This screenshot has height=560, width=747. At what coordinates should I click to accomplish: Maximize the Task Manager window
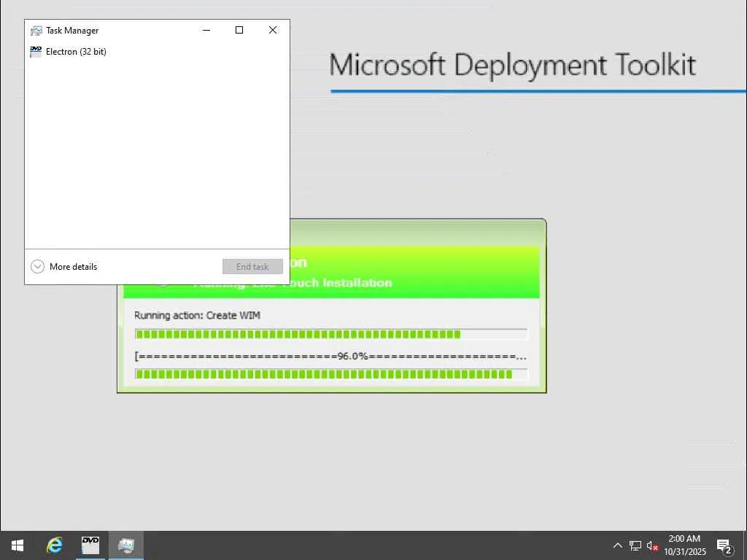point(239,30)
